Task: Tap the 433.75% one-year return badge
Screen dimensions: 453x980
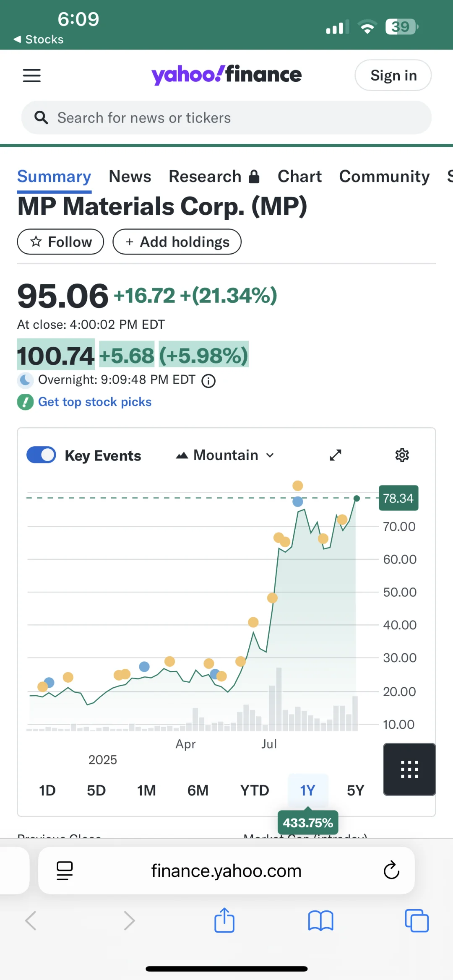Action: 308,822
